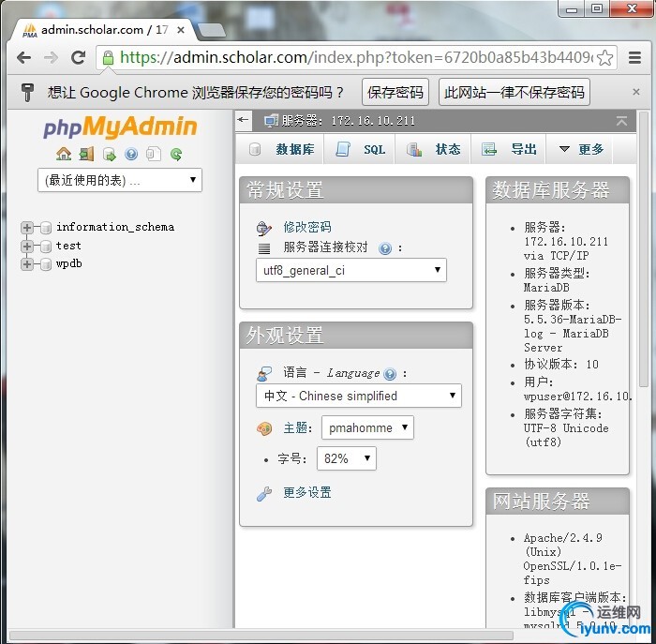The width and height of the screenshot is (656, 644).
Task: Select the test database
Action: tap(68, 246)
